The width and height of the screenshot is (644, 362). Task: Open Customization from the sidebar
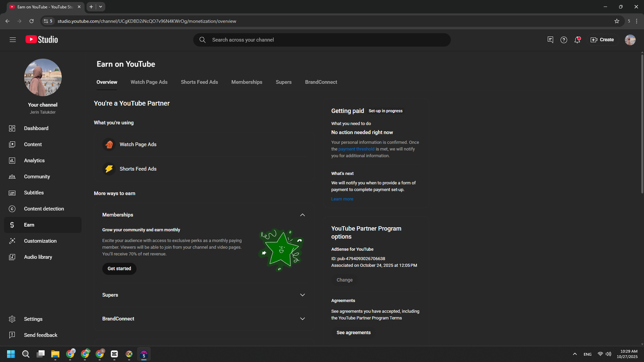40,241
